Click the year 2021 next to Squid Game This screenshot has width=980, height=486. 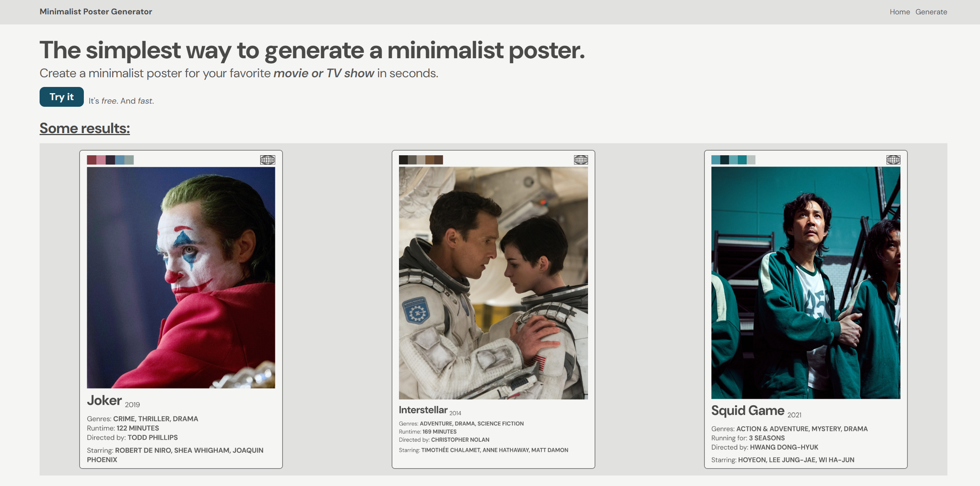794,415
